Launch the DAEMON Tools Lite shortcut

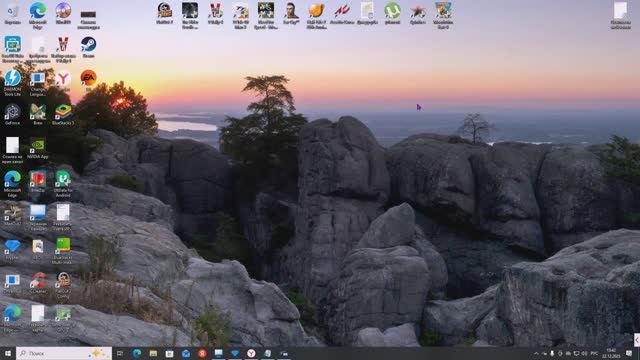tap(13, 83)
